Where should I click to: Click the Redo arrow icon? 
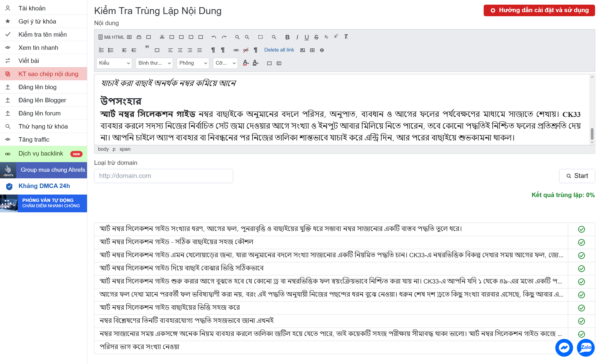click(224, 37)
